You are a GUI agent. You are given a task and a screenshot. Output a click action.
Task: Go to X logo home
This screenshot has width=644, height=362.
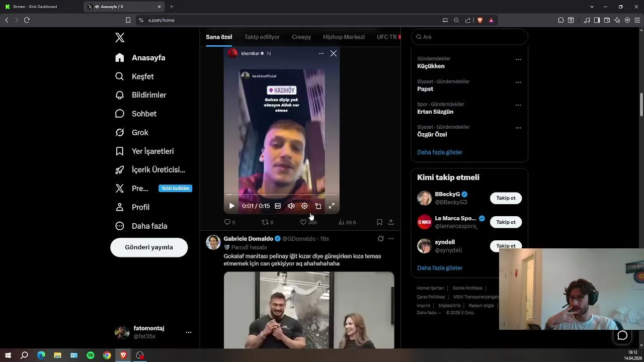pyautogui.click(x=120, y=38)
